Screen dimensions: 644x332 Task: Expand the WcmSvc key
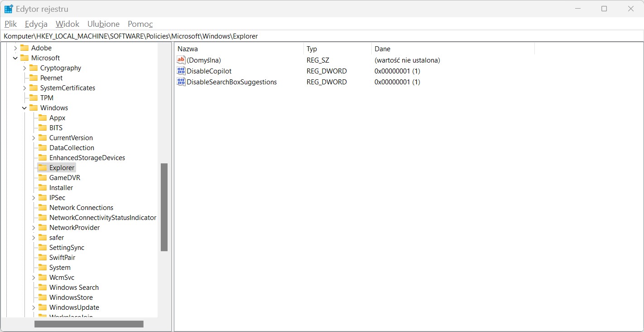pos(34,278)
